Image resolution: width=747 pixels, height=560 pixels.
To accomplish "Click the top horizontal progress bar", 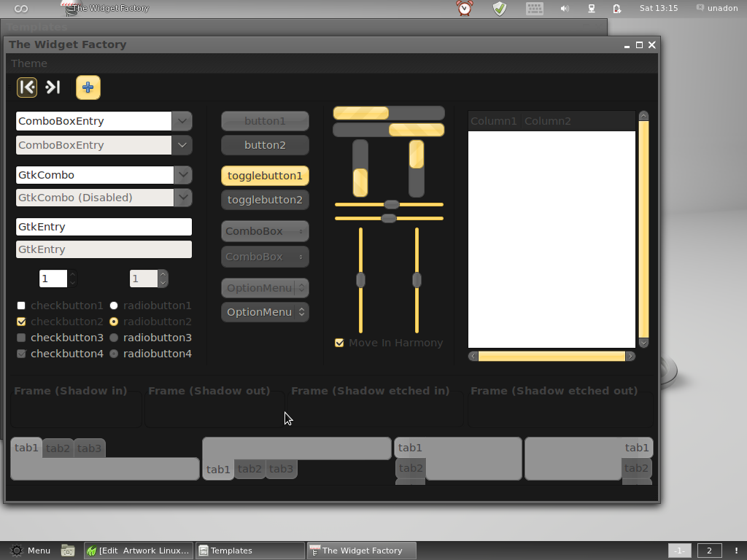I will [389, 113].
